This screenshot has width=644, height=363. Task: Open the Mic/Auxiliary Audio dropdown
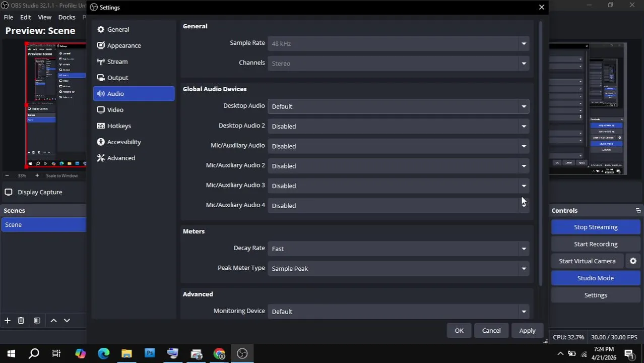[398, 146]
